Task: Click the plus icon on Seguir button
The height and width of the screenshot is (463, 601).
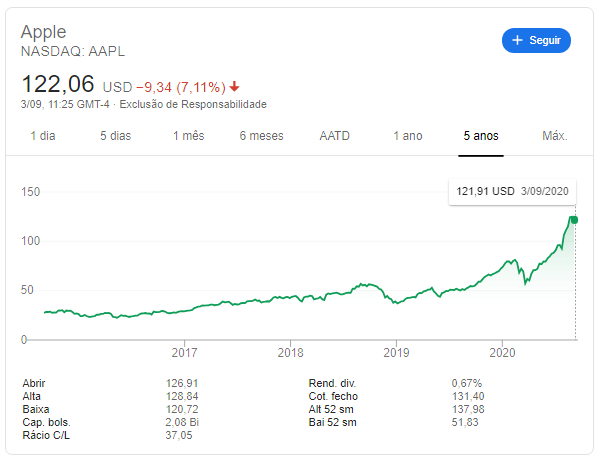Action: [x=517, y=40]
